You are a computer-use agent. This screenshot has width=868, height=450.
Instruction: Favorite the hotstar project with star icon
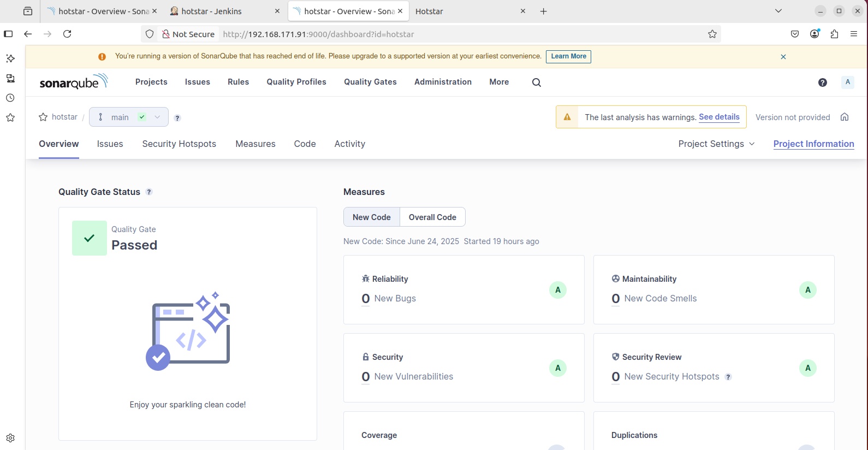click(43, 117)
